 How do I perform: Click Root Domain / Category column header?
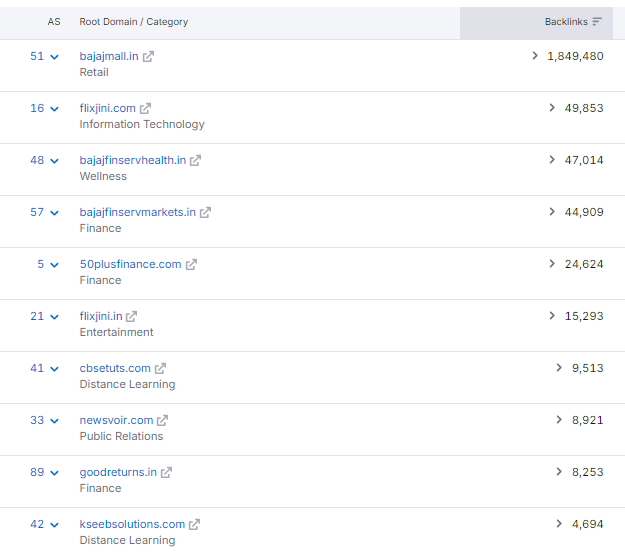point(133,21)
